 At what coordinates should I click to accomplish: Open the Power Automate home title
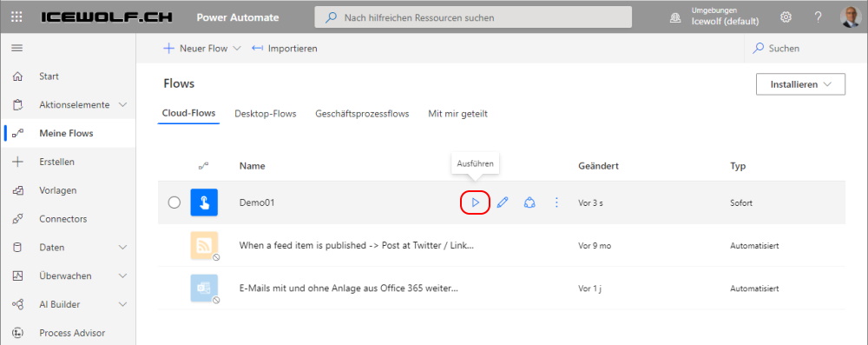pyautogui.click(x=238, y=17)
